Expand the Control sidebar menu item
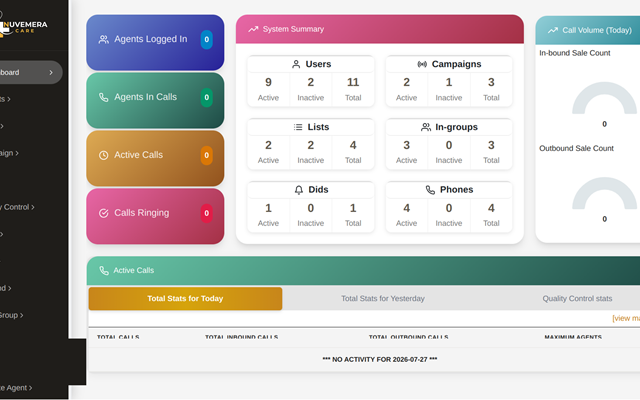The width and height of the screenshot is (640, 400). 17,207
